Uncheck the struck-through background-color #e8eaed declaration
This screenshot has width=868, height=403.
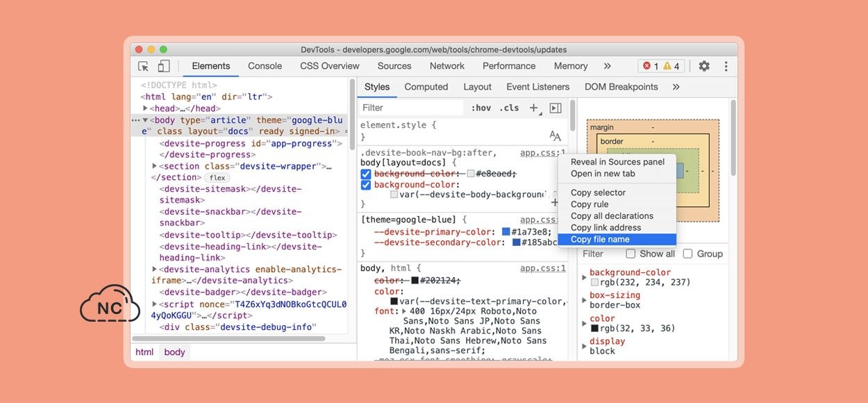[366, 174]
